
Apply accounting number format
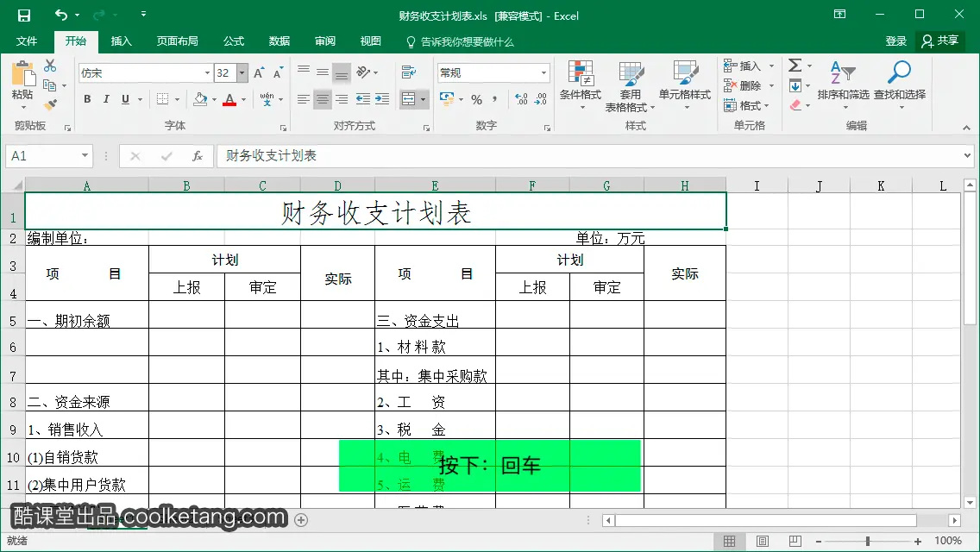[447, 99]
